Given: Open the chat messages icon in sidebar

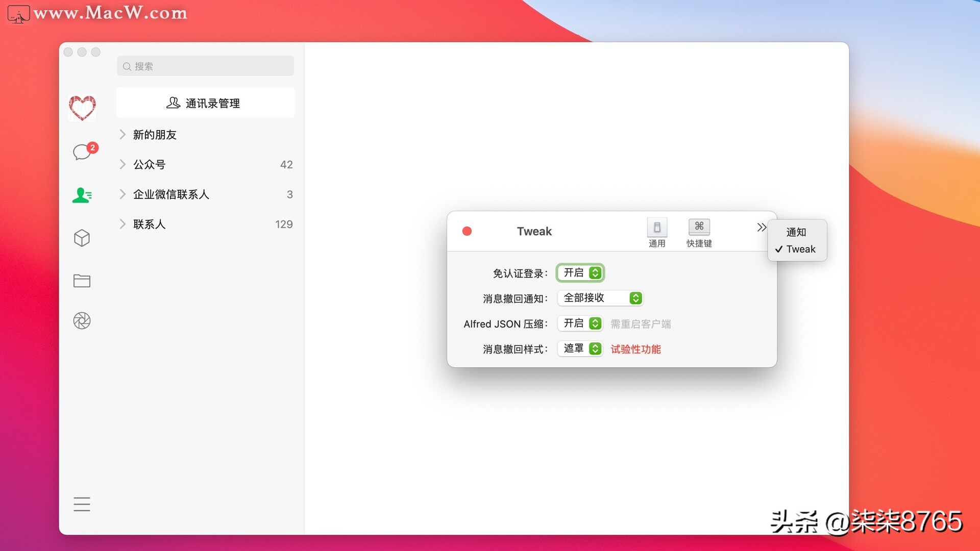Looking at the screenshot, I should 82,152.
